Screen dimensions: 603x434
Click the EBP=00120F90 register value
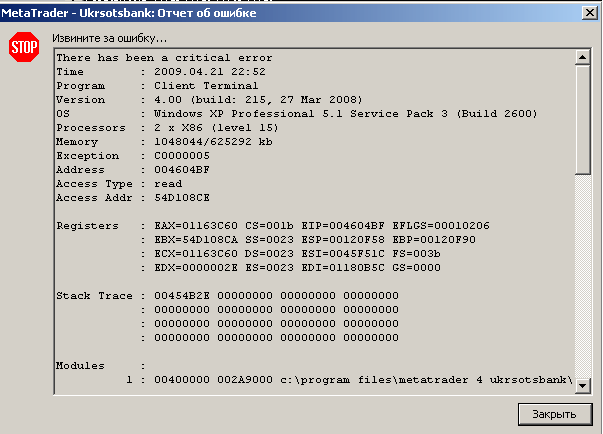coord(434,239)
